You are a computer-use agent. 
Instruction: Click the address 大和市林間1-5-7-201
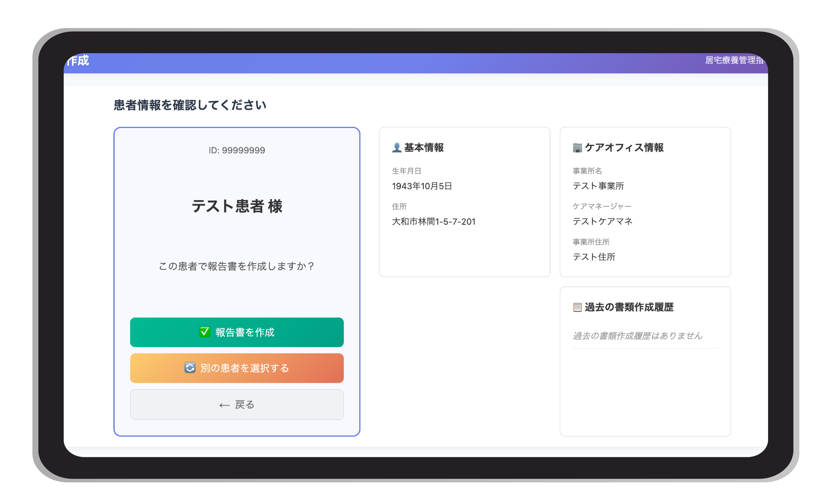pyautogui.click(x=434, y=221)
